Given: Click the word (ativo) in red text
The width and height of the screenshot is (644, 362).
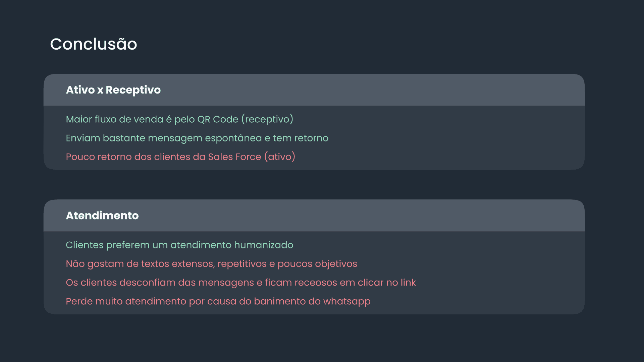Looking at the screenshot, I should 280,157.
